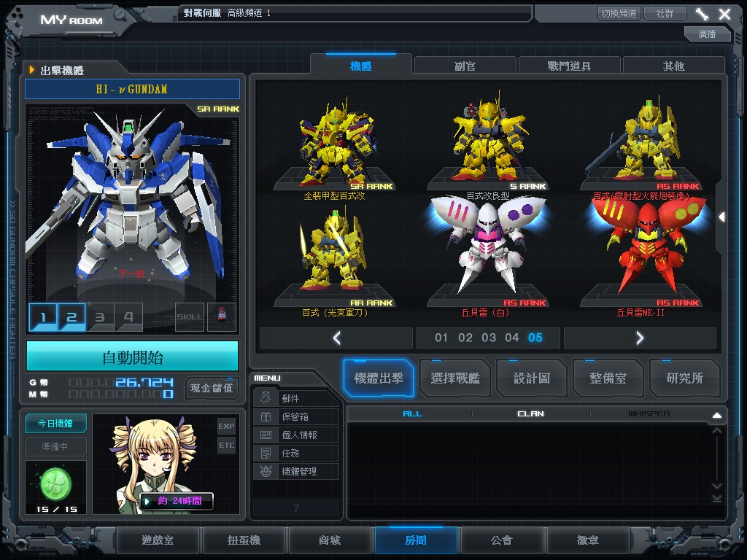Switch to the 戰鬥道具 tab
Viewport: 747px width, 560px height.
pos(569,66)
